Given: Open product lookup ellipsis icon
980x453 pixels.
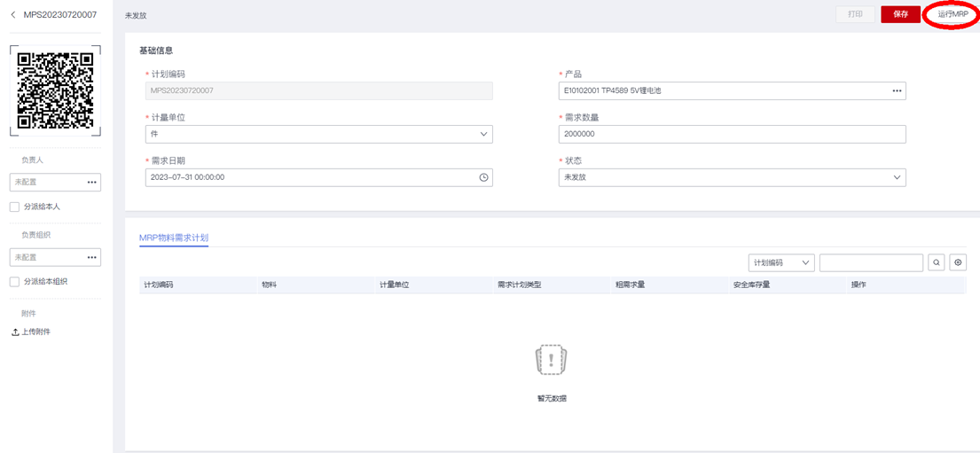Looking at the screenshot, I should [x=897, y=90].
